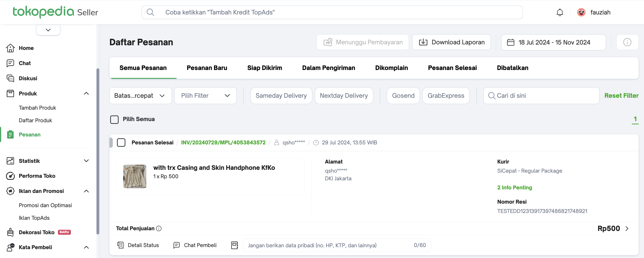Select the Pesanan Selesai order checkbox
The width and height of the screenshot is (644, 258).
[121, 143]
